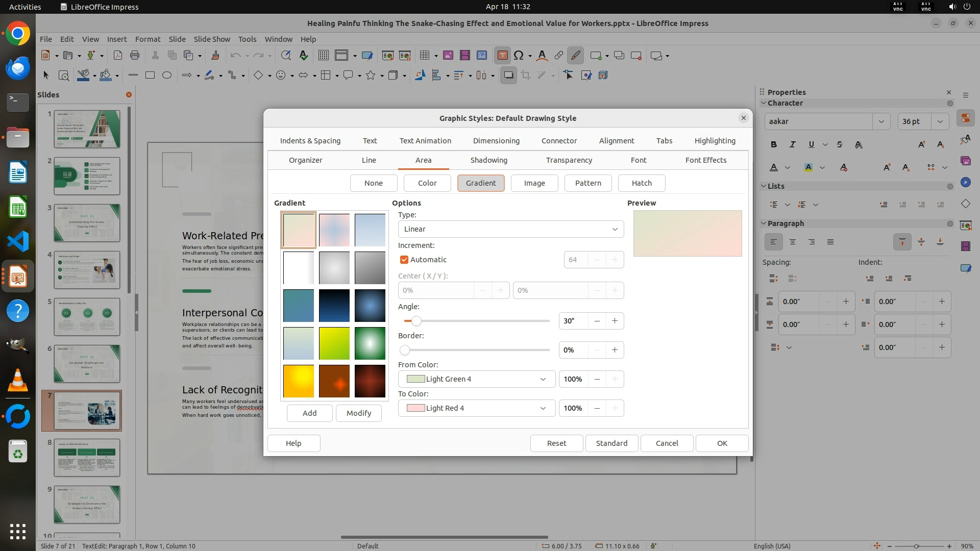Image resolution: width=980 pixels, height=551 pixels.
Task: Pick the yellow-green gradient swatch
Action: [334, 343]
